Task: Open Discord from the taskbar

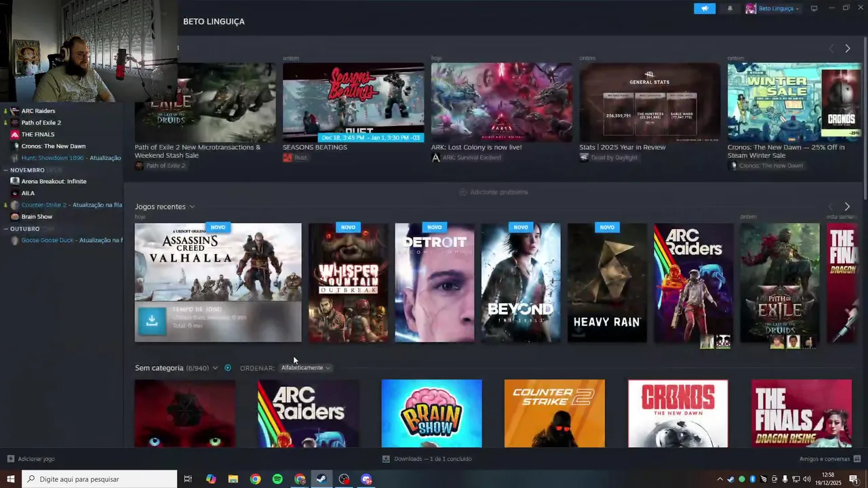Action: [367, 479]
